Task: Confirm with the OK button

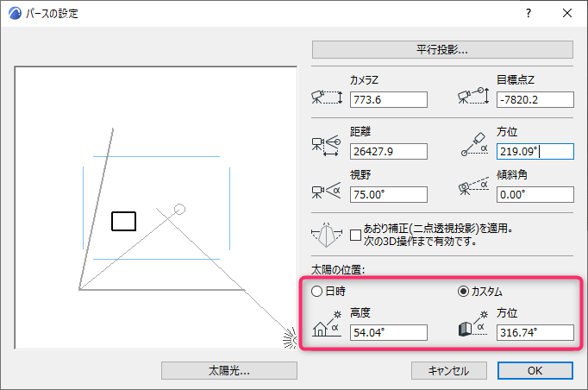Action: (x=535, y=371)
